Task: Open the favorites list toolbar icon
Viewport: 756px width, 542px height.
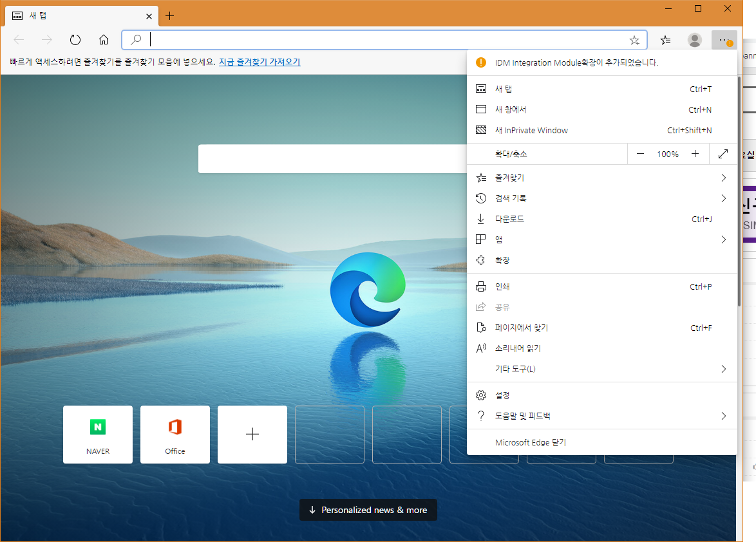Action: pos(666,41)
